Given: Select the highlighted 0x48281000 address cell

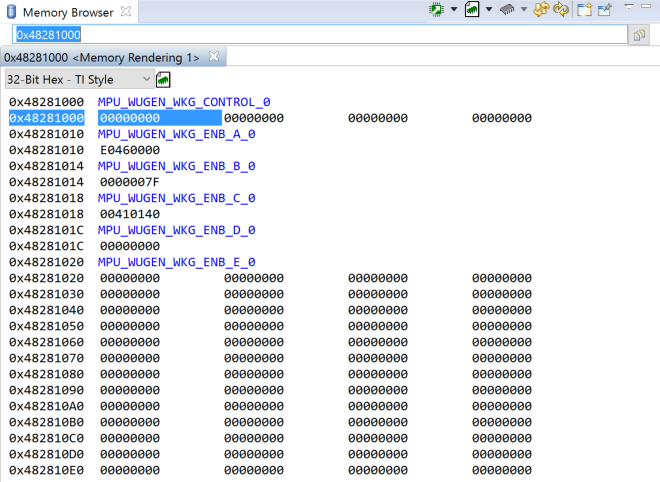Looking at the screenshot, I should [46, 118].
